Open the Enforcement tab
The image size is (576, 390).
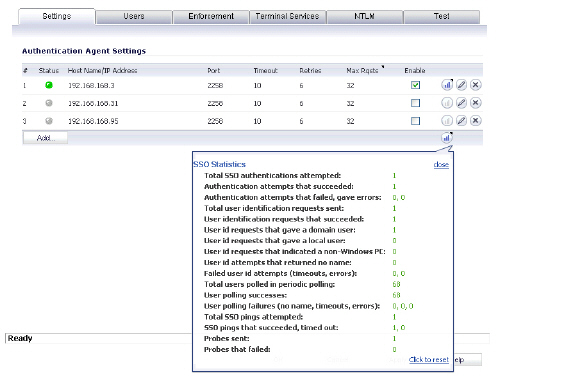pos(211,17)
